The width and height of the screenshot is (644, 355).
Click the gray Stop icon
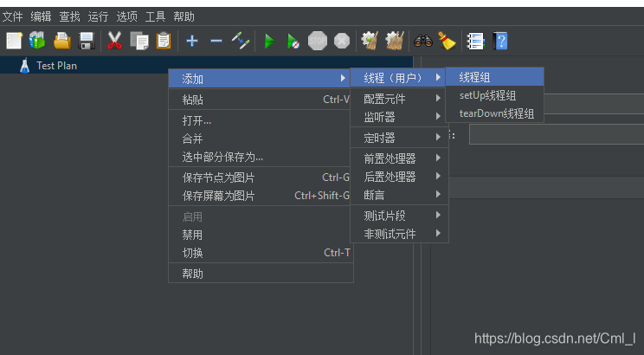click(318, 41)
